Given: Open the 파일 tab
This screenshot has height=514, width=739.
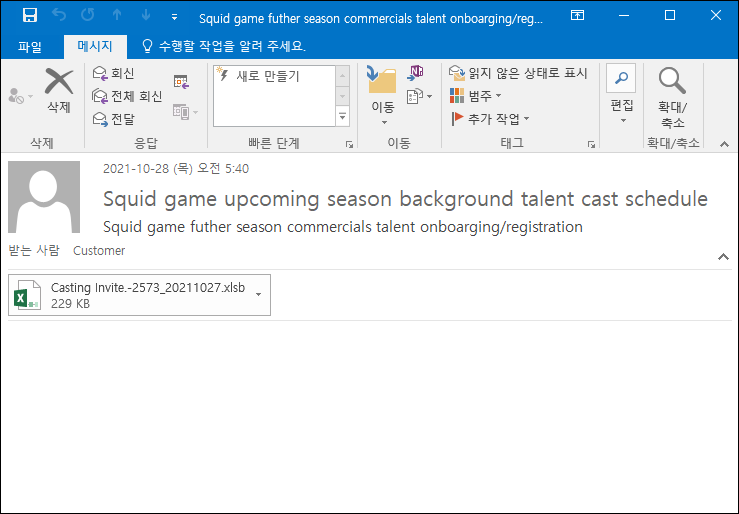Looking at the screenshot, I should (x=30, y=46).
